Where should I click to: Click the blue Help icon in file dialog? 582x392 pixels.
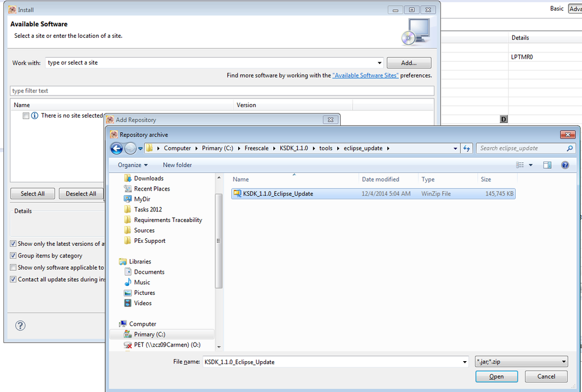coord(565,165)
